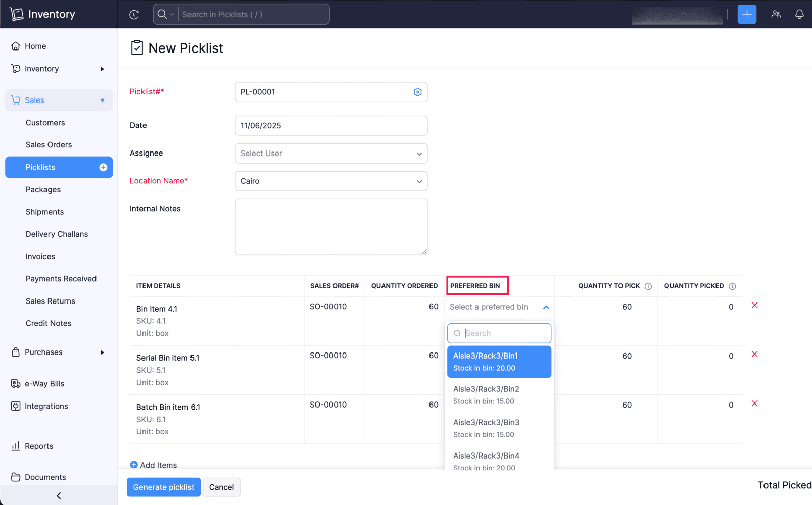This screenshot has width=812, height=505.
Task: Open the picklist number settings gear
Action: click(418, 92)
